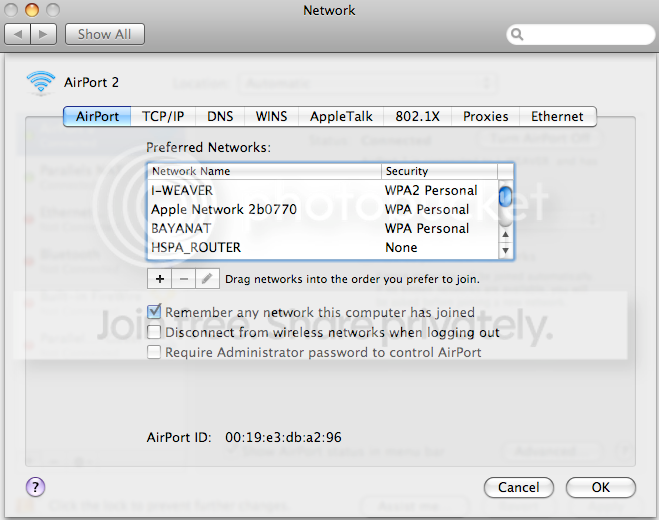Switch to the AppleTalk tab
Viewport: 659px width, 520px height.
coord(341,116)
